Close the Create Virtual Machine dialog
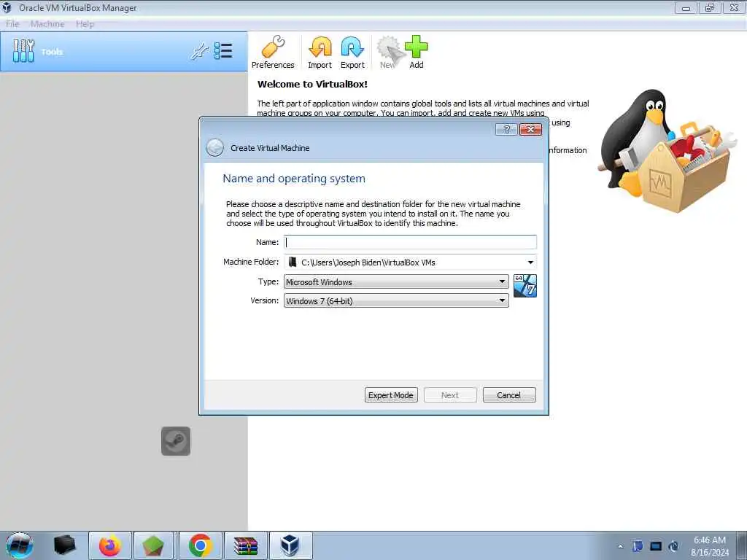This screenshot has width=747, height=560. 530,130
